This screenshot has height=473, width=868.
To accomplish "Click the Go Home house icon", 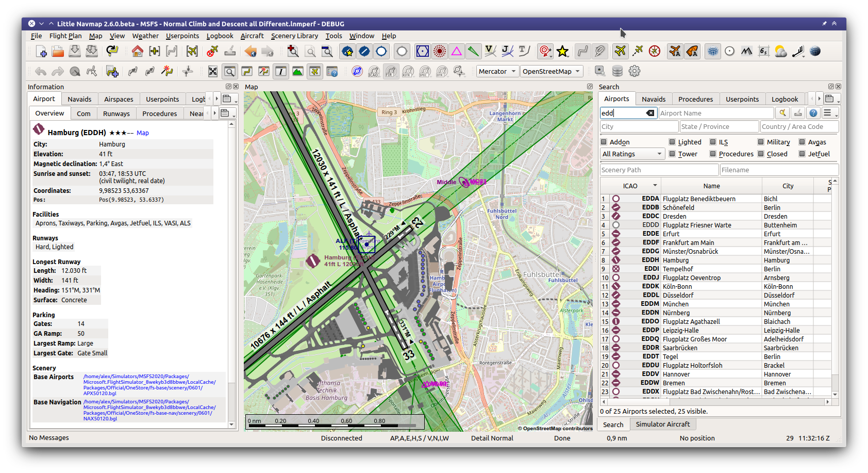I will click(x=137, y=51).
